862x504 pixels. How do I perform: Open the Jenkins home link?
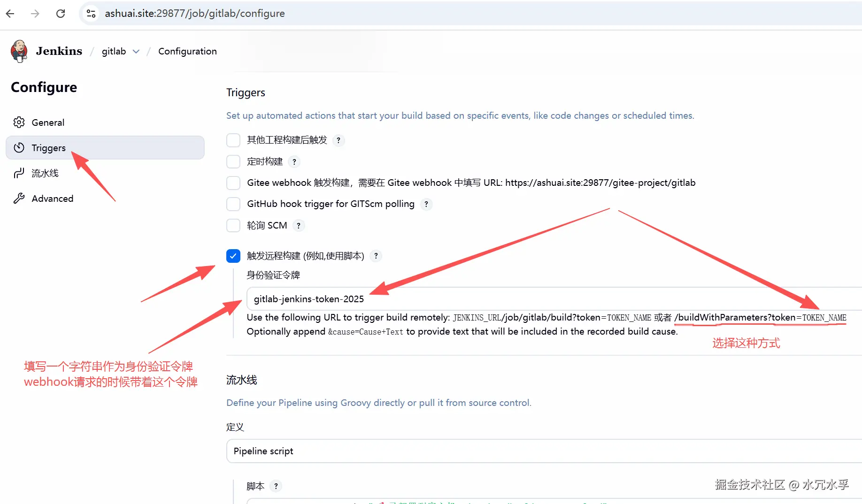click(x=59, y=51)
